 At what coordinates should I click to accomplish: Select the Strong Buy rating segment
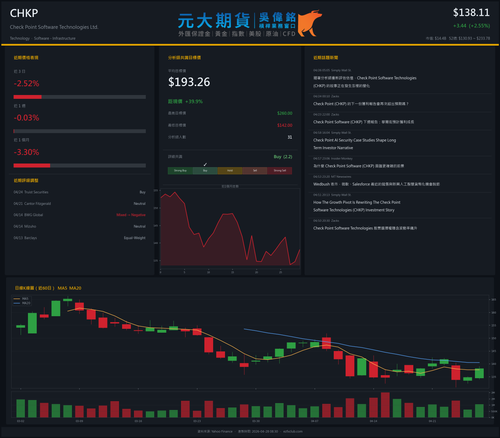(180, 171)
